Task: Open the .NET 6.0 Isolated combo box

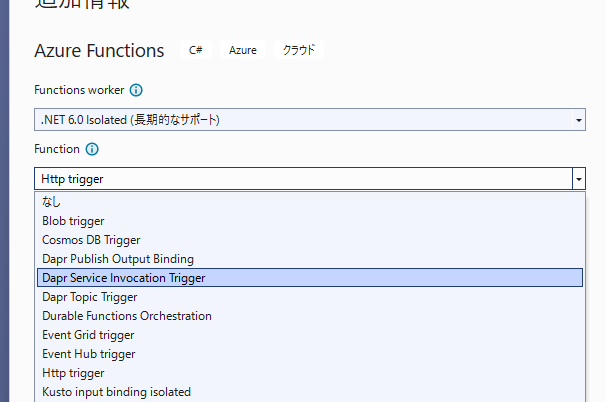Action: click(300, 120)
